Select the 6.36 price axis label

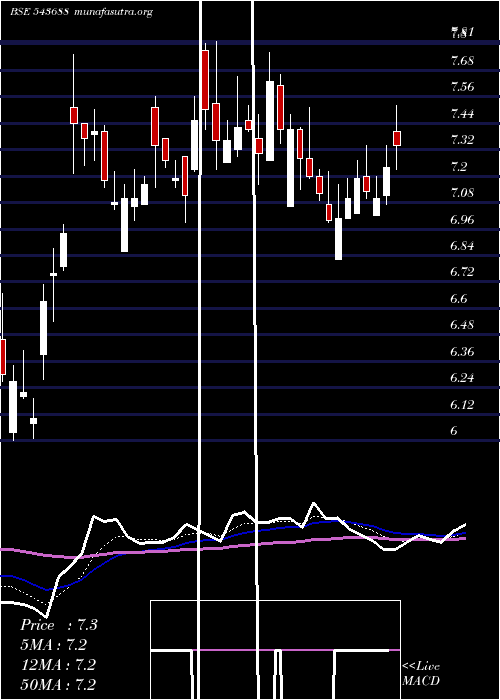pos(462,352)
